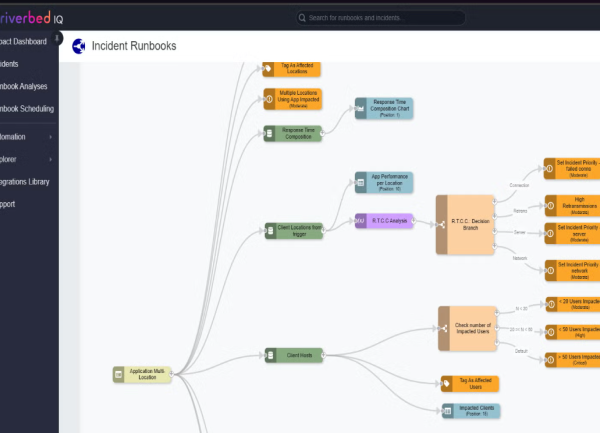Click the Response Time Composition node label
Viewport: 600px width, 433px height.
pyautogui.click(x=298, y=133)
